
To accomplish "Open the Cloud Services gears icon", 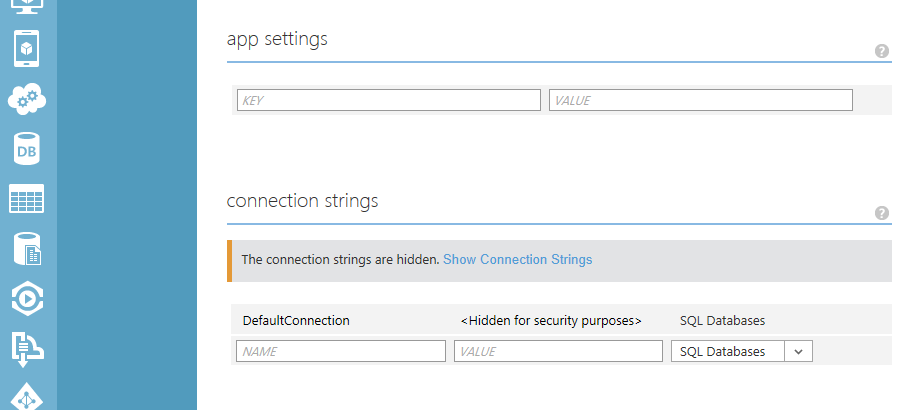I will [27, 99].
